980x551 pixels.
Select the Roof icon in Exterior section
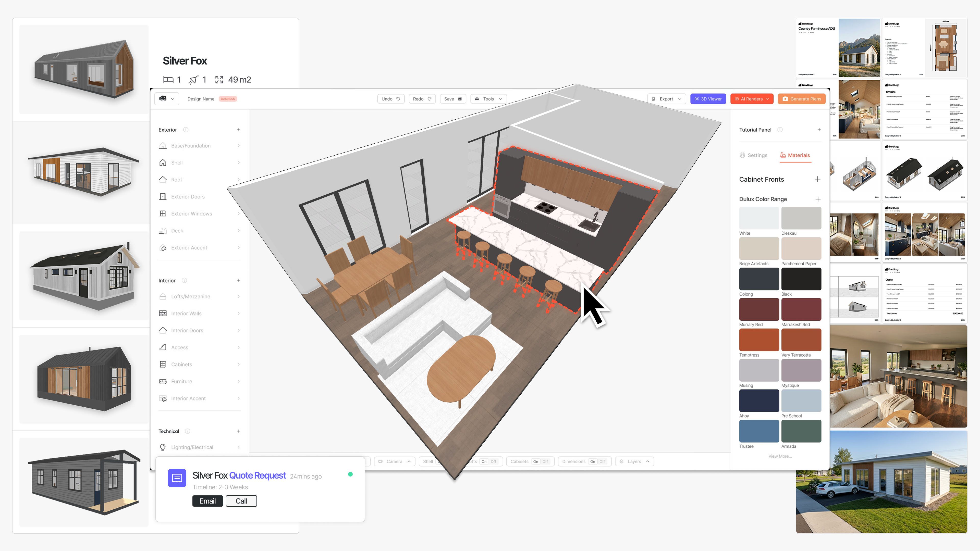pos(163,180)
